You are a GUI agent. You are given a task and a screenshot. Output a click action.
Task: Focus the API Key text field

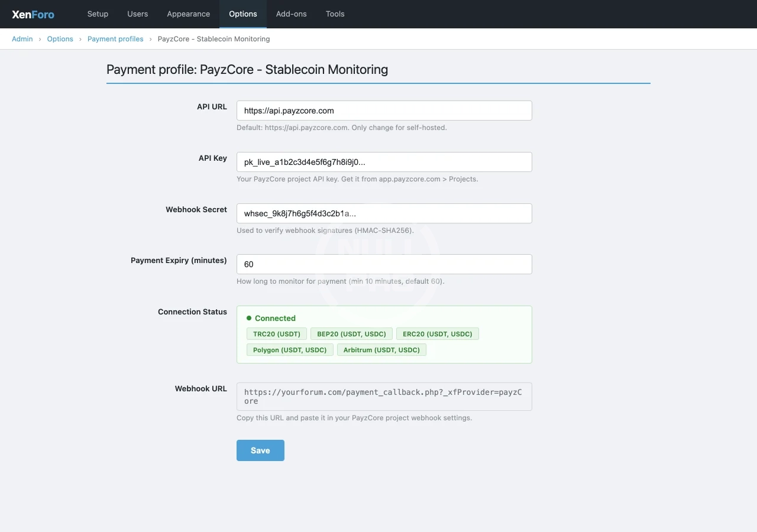[384, 162]
